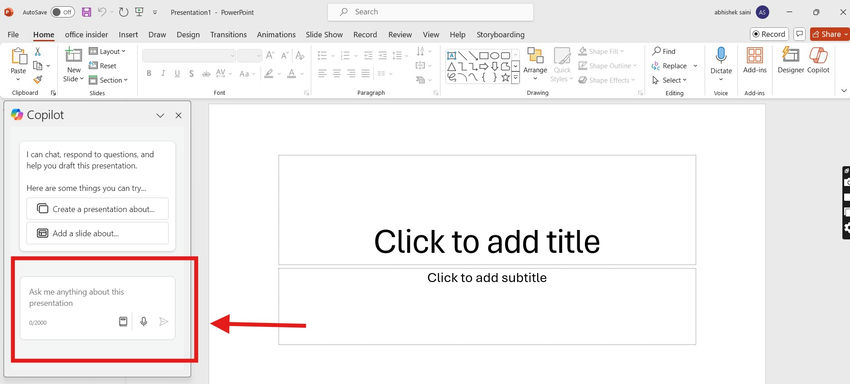Expand the shapes gallery More arrow

click(516, 78)
